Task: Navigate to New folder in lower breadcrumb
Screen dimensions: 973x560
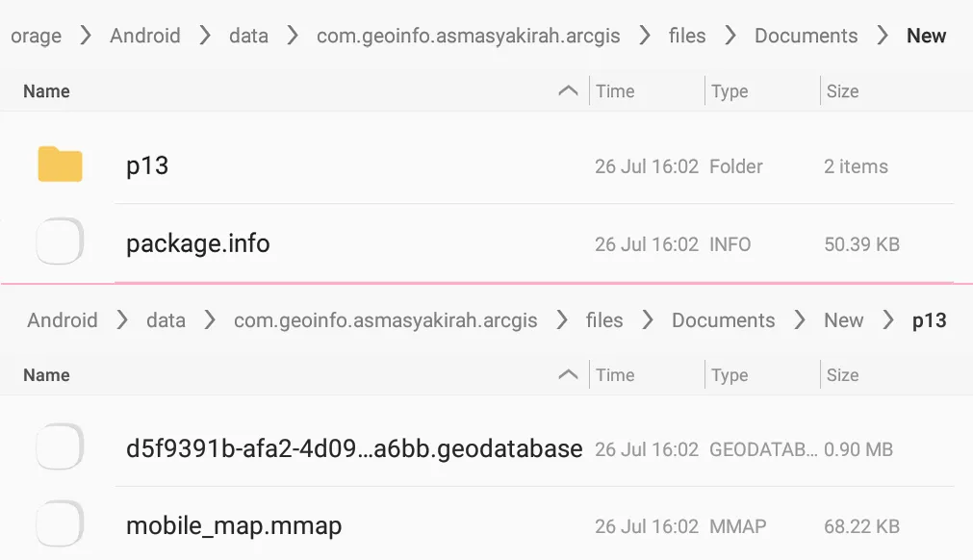Action: click(843, 320)
